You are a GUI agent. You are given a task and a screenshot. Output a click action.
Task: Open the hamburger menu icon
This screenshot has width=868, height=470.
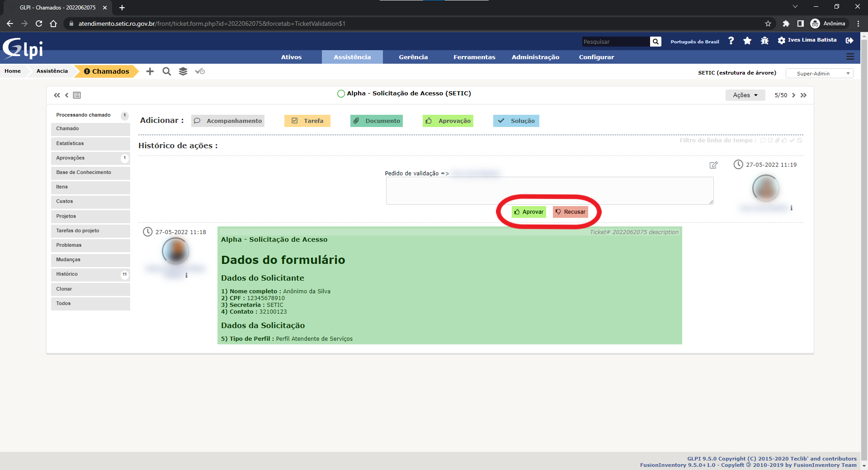click(850, 56)
